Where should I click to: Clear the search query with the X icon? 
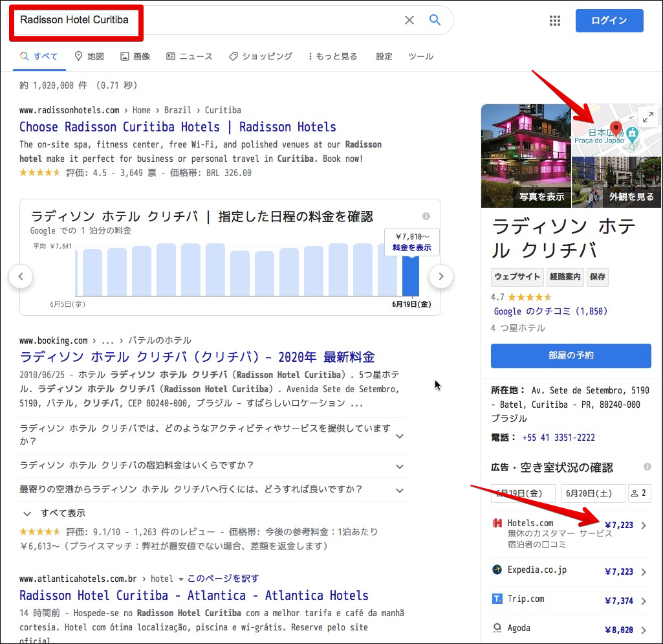pyautogui.click(x=409, y=20)
